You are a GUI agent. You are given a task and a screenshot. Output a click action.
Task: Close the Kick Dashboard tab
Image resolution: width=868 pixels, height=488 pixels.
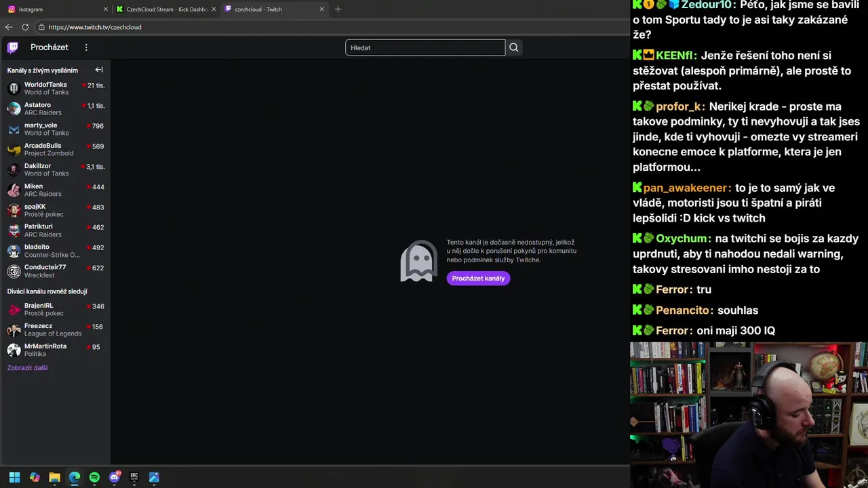coord(214,9)
